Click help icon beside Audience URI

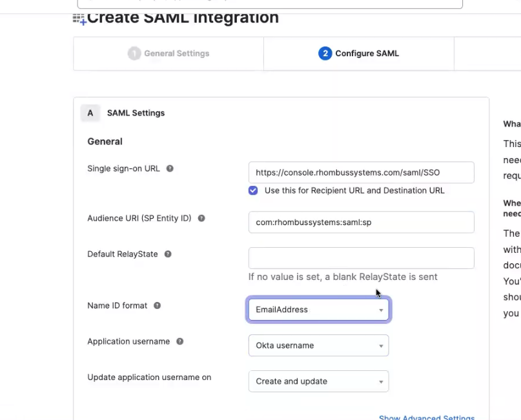pyautogui.click(x=201, y=218)
